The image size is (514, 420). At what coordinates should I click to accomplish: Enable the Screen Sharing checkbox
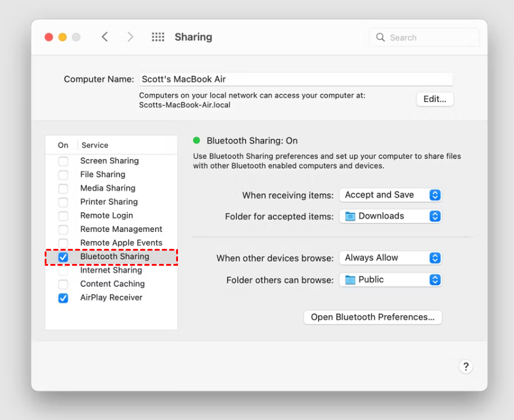pyautogui.click(x=63, y=161)
